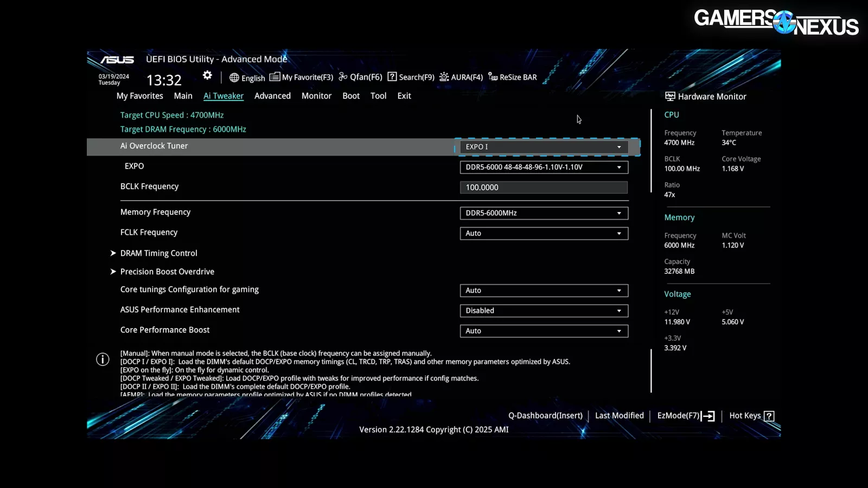Click the CPU heading in Hardware Monitor

click(672, 115)
